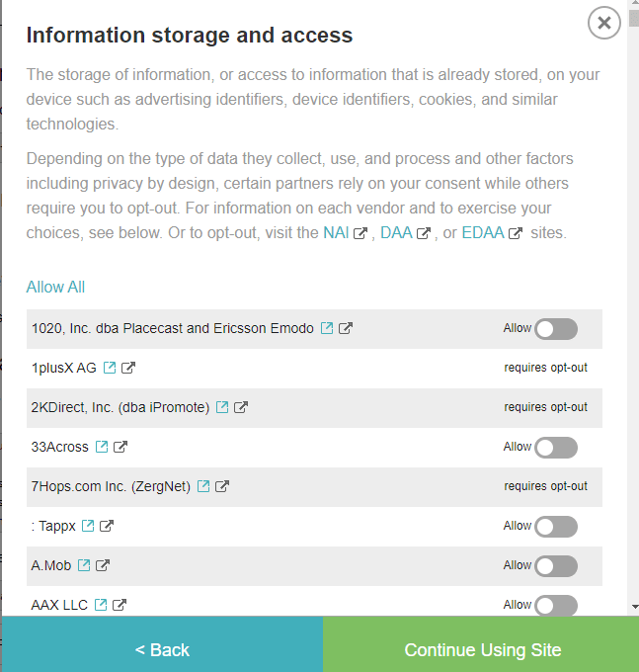Enable Allow toggle for 1020, Inc. Placecast
The width and height of the screenshot is (639, 672).
pos(556,329)
